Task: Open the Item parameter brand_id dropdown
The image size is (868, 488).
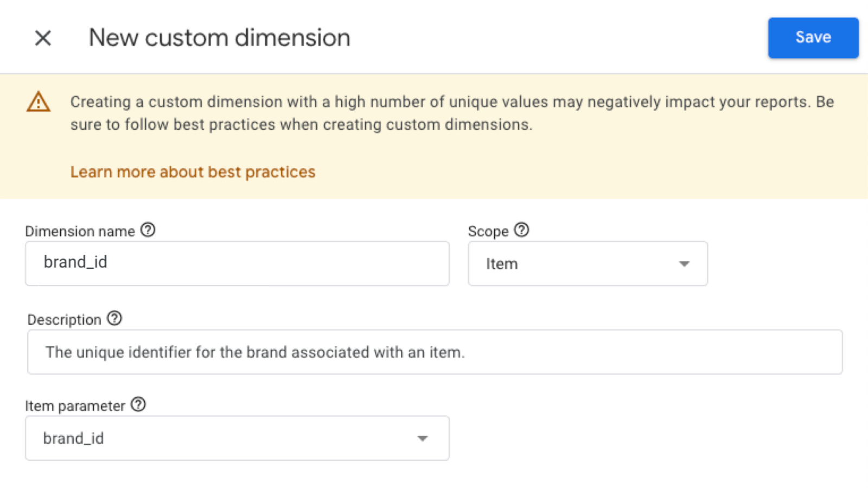Action: 237,438
